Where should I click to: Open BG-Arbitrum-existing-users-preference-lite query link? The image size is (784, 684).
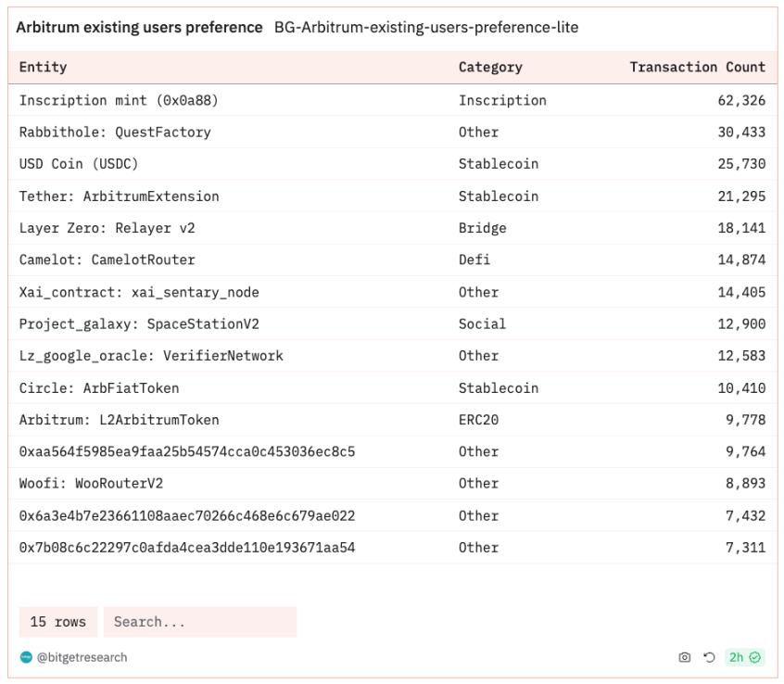coord(426,27)
